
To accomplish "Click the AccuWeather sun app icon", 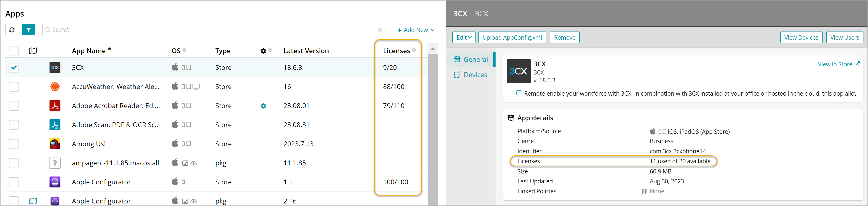I will pyautogui.click(x=55, y=87).
